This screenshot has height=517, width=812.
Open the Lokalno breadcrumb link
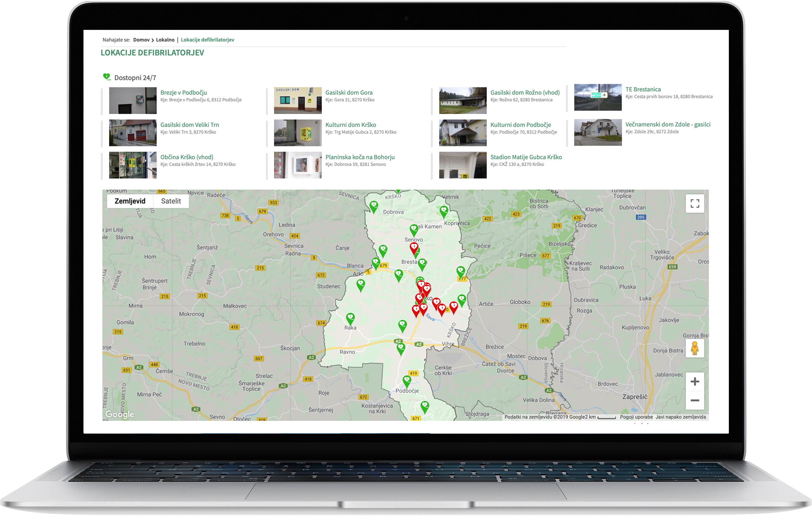(165, 40)
